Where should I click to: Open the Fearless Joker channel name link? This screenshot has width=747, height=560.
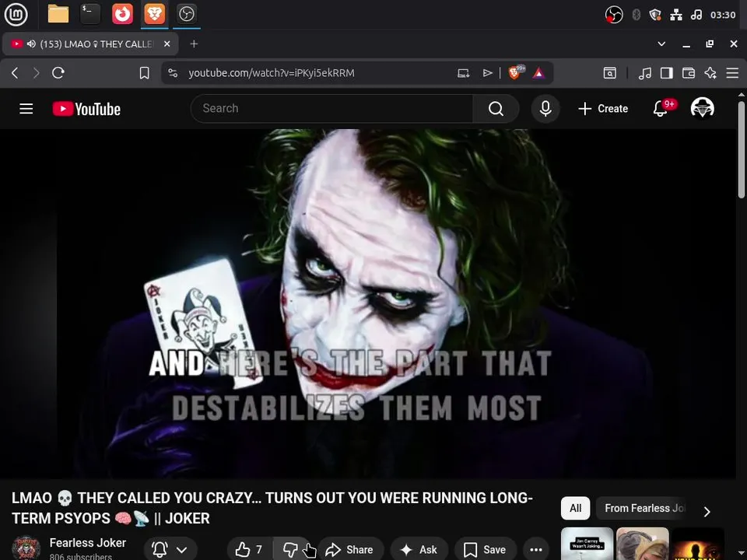point(88,542)
